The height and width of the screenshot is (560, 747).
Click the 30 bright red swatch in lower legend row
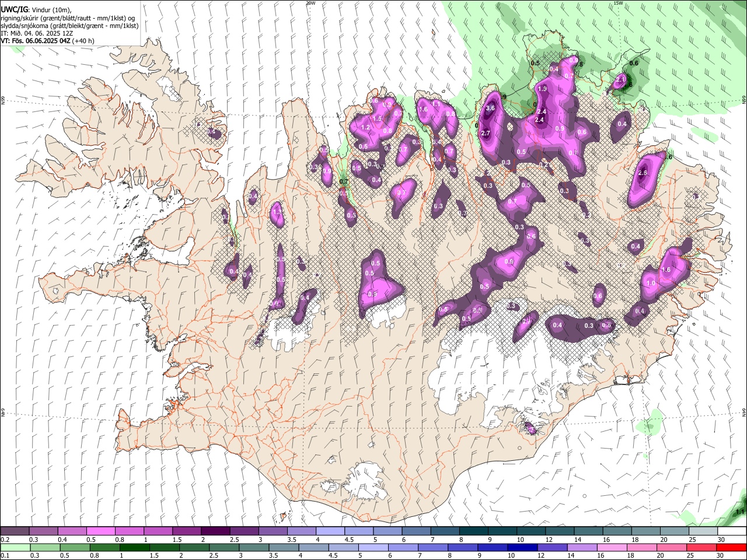coord(731,547)
